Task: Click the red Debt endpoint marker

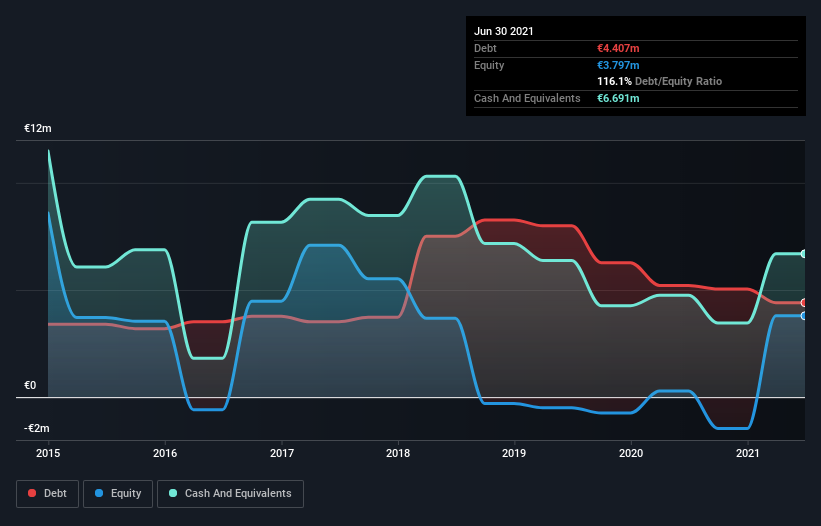Action: [x=804, y=303]
